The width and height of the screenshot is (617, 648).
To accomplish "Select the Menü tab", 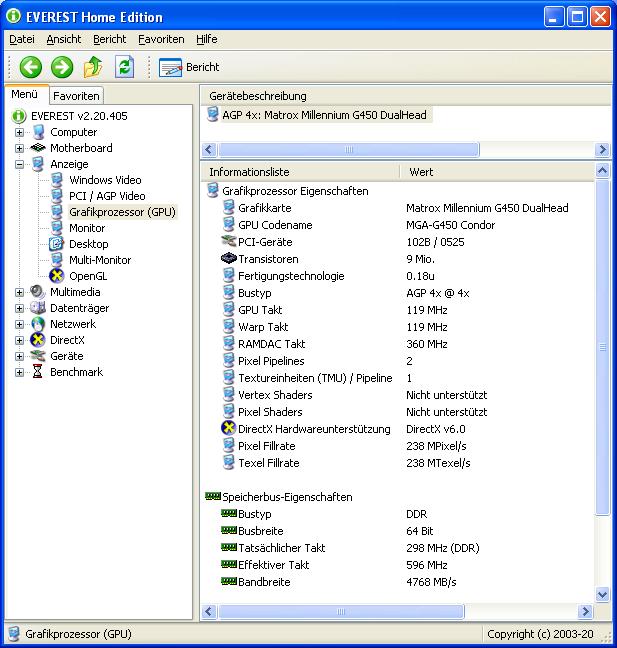I will (24, 94).
